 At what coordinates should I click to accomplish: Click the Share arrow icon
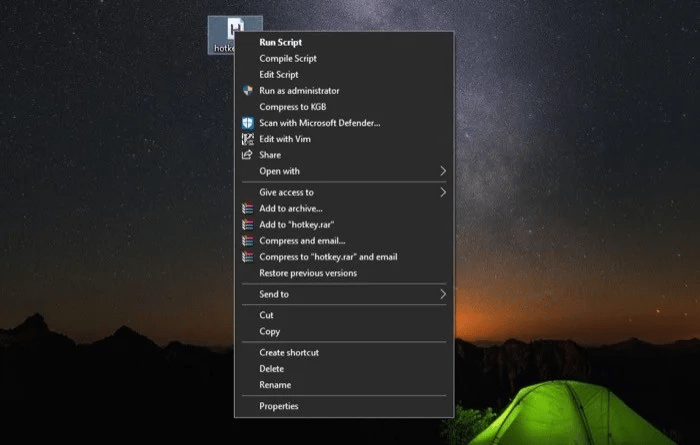coord(248,155)
